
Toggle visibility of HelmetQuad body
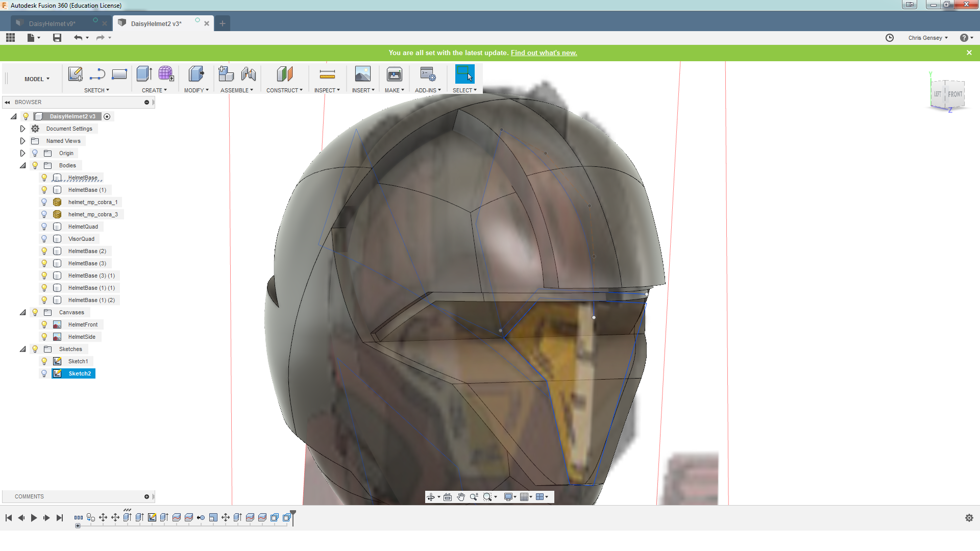44,227
